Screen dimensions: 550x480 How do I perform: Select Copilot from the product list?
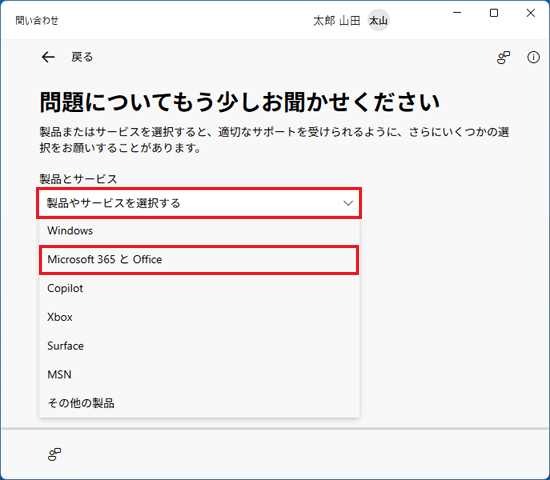199,288
